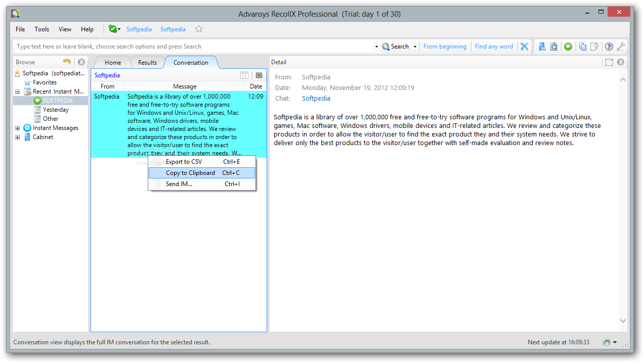644x363 pixels.
Task: Choose Export to CSV from context menu
Action: point(202,162)
